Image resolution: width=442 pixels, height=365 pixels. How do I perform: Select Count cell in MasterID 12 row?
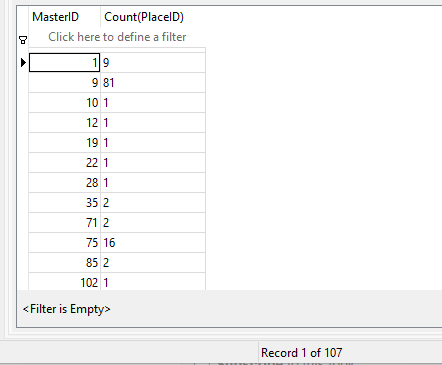pyautogui.click(x=153, y=123)
